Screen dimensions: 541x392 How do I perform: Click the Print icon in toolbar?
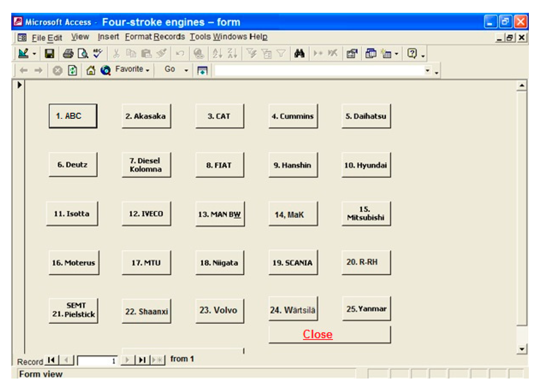coord(68,54)
